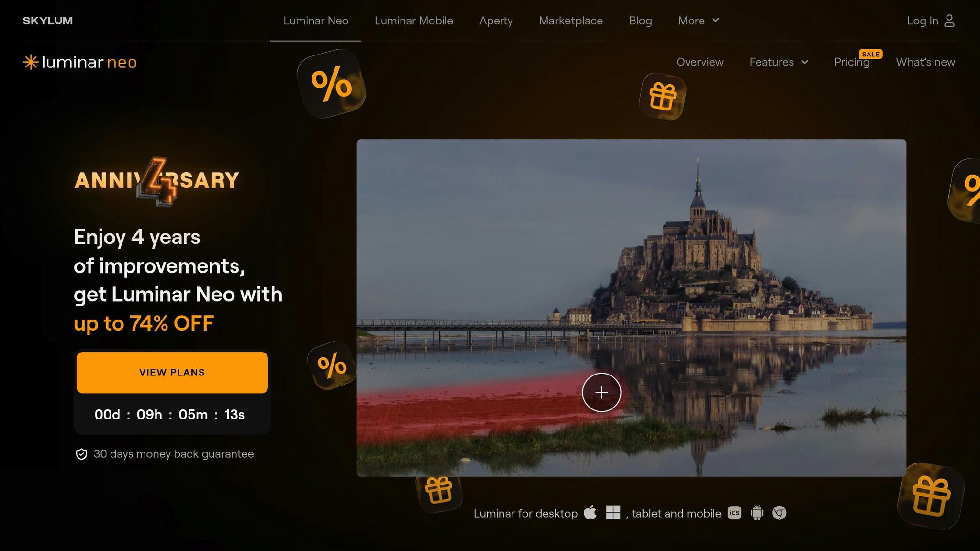
Task: Click the Android robot platform icon
Action: [757, 513]
